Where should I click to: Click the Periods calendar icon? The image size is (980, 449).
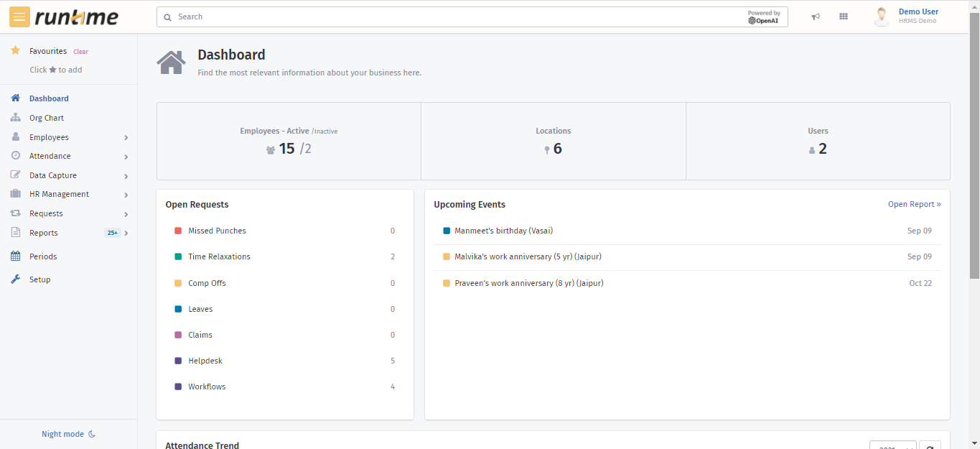point(15,256)
